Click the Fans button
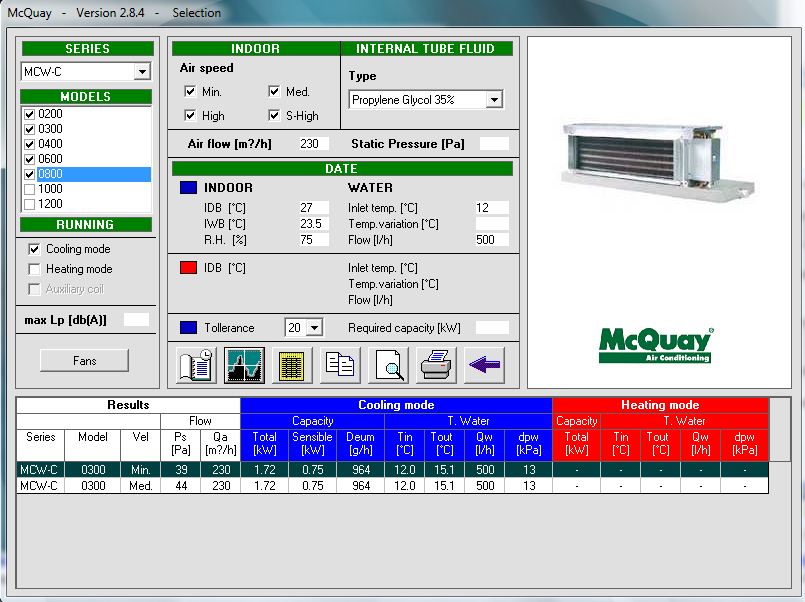805x602 pixels. (85, 360)
